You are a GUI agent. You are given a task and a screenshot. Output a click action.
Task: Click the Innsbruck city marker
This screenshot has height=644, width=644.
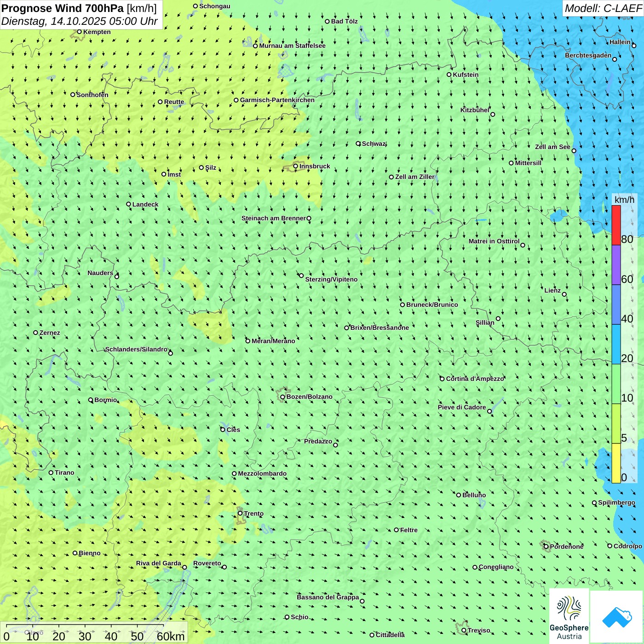(296, 166)
